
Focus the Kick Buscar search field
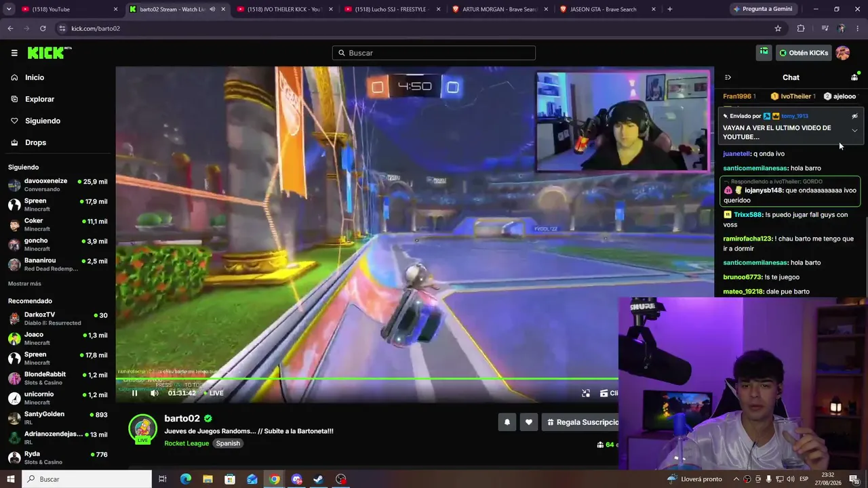[434, 53]
